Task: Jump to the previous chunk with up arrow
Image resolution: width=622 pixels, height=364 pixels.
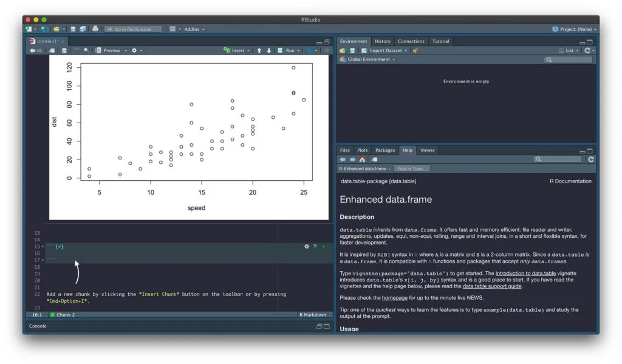Action: (259, 51)
